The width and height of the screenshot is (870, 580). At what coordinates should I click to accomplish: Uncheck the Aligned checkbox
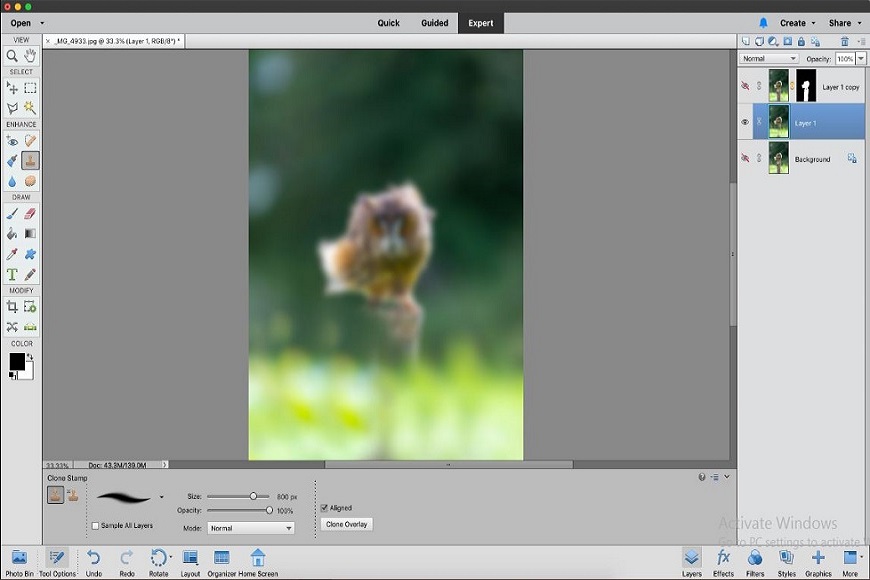(x=324, y=508)
